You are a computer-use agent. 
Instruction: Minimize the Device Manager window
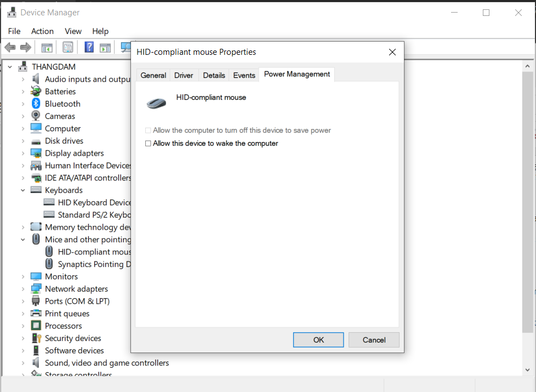pyautogui.click(x=454, y=13)
